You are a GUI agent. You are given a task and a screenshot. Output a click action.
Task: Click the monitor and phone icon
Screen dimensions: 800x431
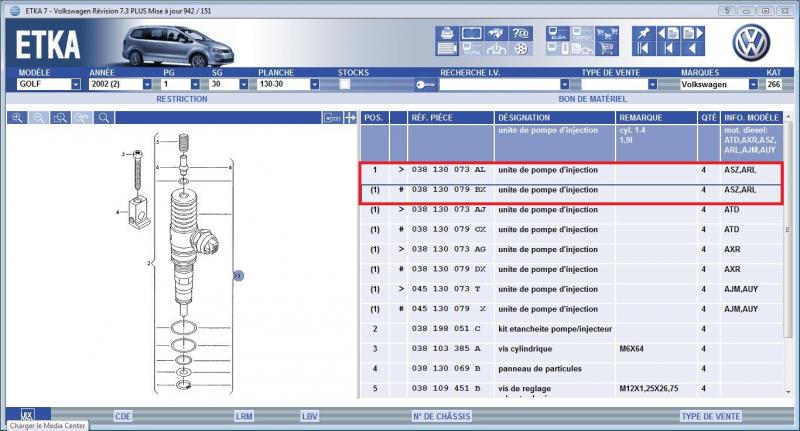pyautogui.click(x=558, y=48)
